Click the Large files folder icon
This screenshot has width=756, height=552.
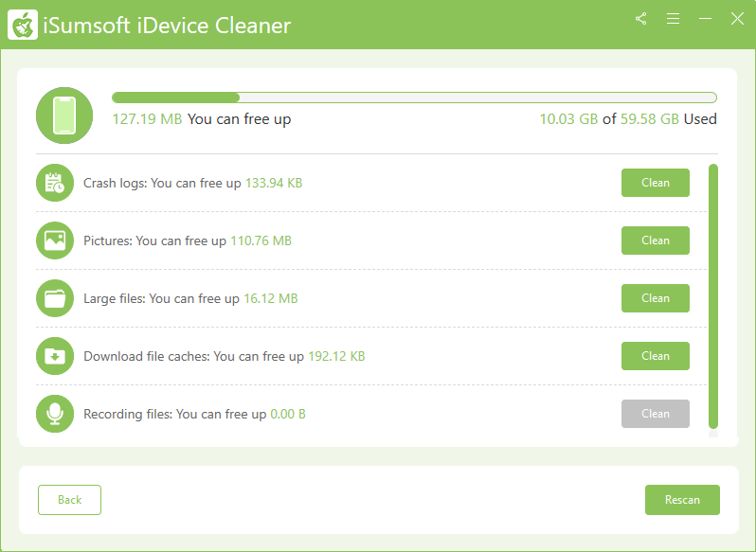point(55,298)
